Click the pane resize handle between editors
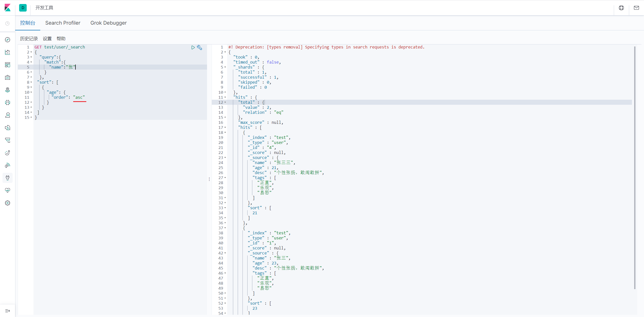Viewport: 644px width, 317px height. [209, 179]
